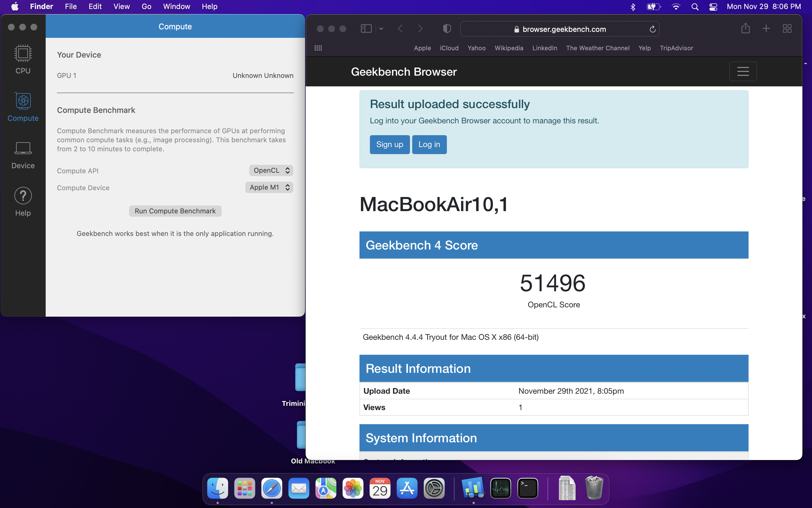
Task: Change Compute Device from Apple M1
Action: tap(269, 187)
